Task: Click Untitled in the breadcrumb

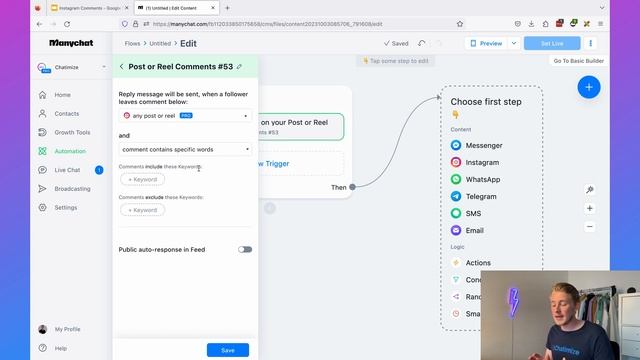Action: (160, 43)
